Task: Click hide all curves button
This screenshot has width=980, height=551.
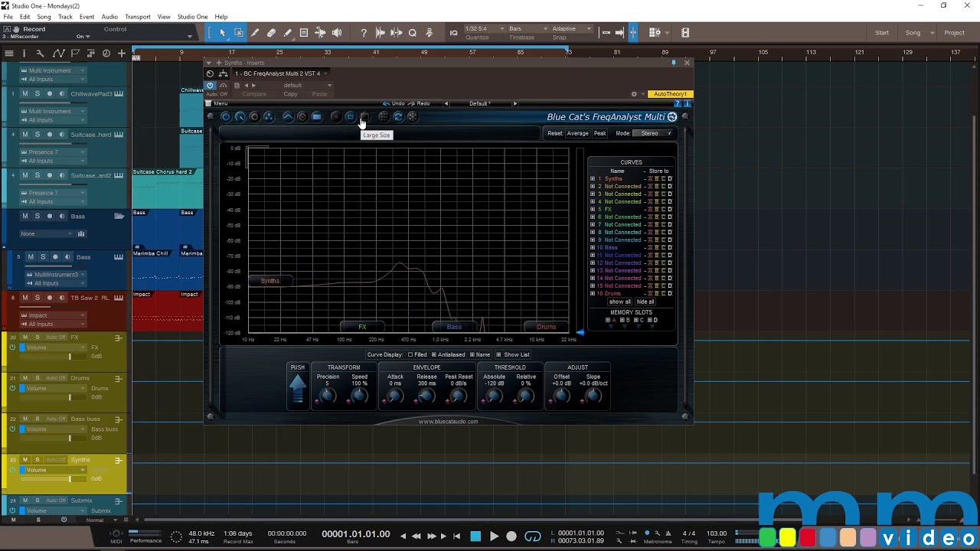Action: (x=645, y=302)
